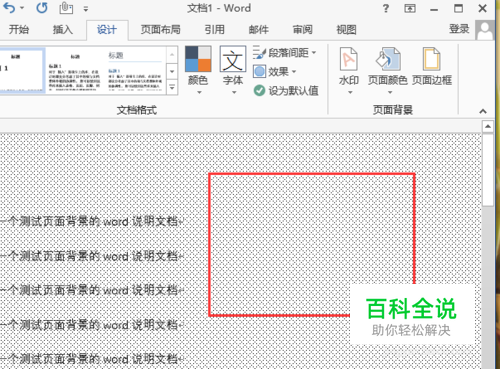Click the touch/mouse mode icon
500x369 pixels.
[x=66, y=8]
